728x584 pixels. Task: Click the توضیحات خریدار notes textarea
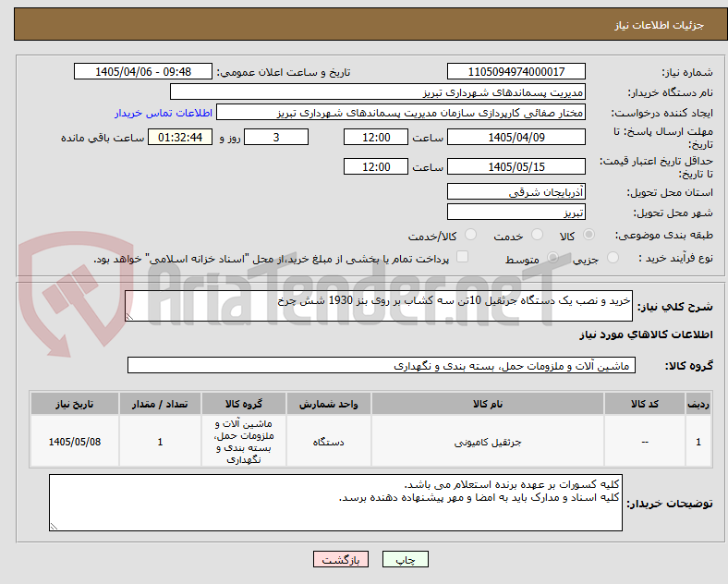335,503
